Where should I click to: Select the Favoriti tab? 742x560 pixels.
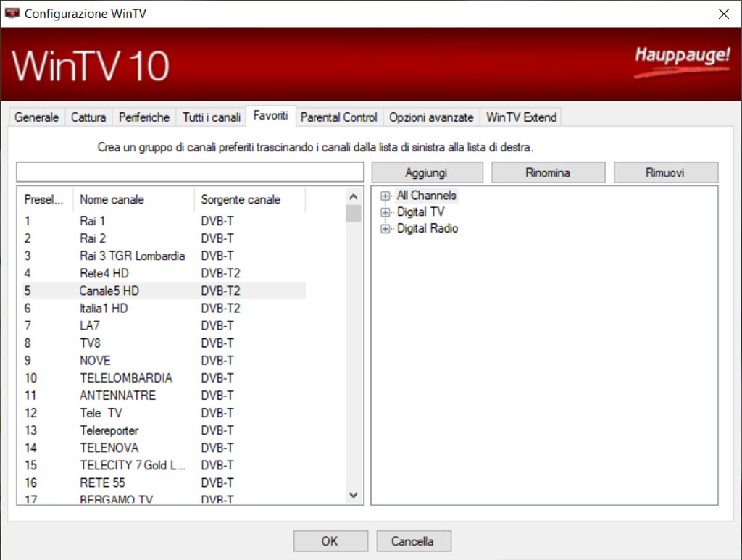coord(271,116)
